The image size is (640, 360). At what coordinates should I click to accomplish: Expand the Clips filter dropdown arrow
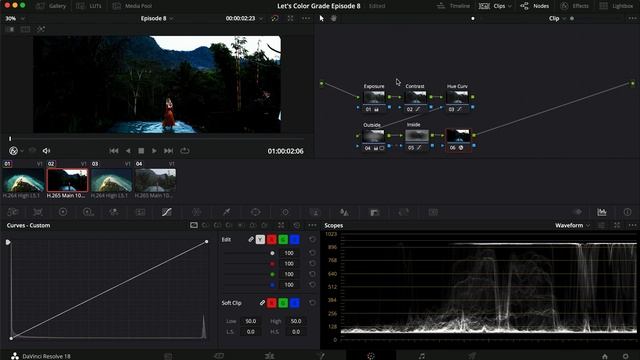(509, 6)
